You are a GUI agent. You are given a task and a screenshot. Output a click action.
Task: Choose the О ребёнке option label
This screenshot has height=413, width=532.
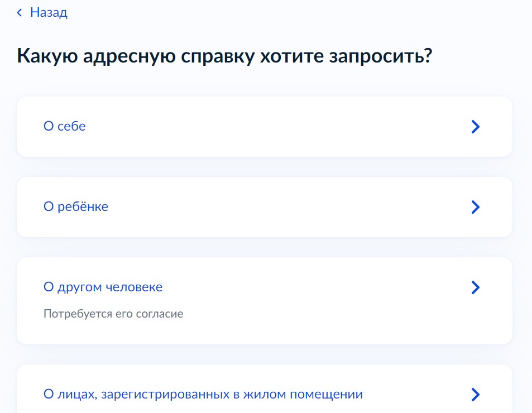tap(76, 207)
